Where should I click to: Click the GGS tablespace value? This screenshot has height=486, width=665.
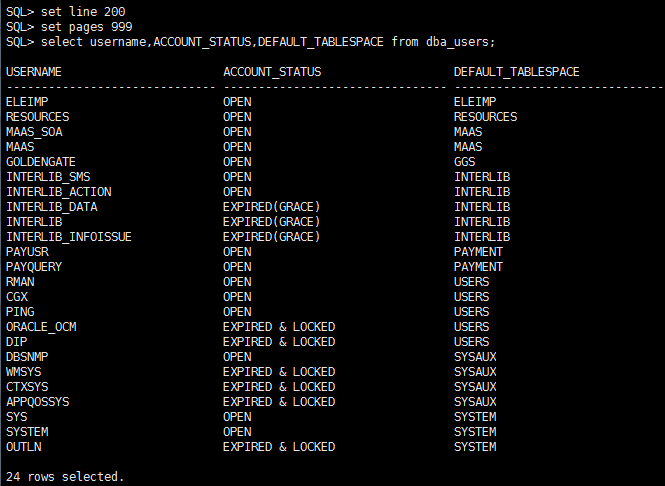[464, 162]
